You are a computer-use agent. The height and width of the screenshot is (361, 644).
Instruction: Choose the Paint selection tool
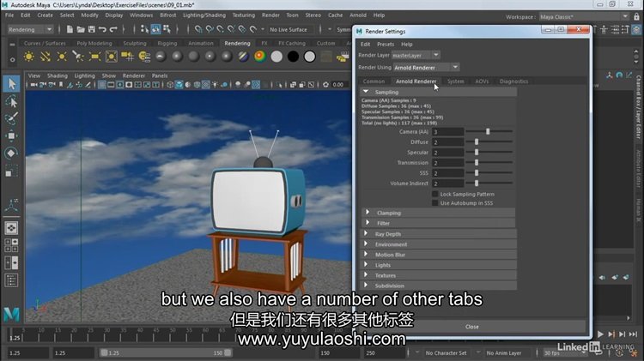[x=11, y=118]
